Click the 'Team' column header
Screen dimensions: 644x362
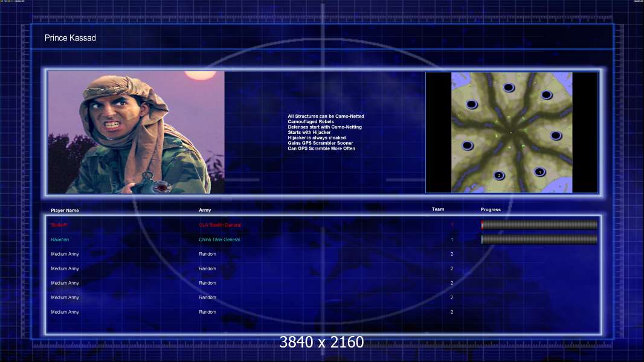click(438, 209)
